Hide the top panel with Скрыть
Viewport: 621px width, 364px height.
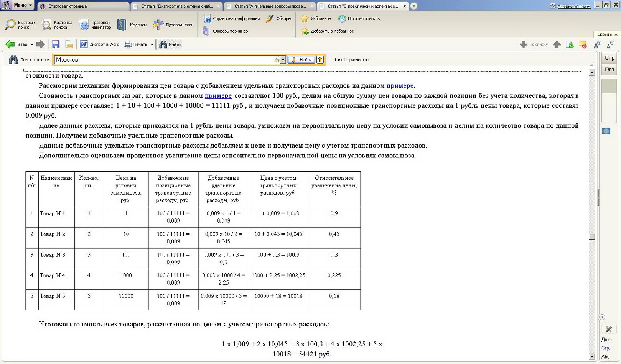pos(607,34)
